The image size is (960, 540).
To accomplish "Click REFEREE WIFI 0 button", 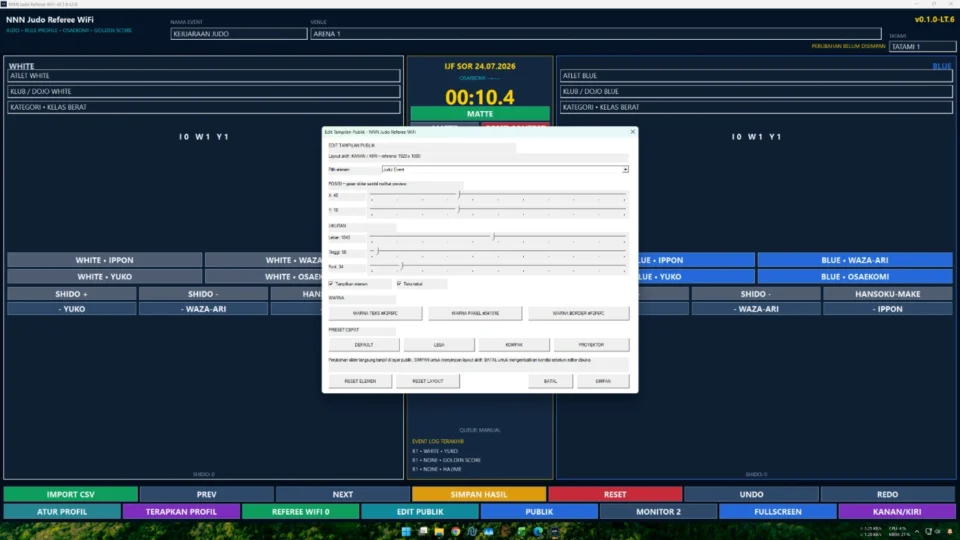I will point(301,511).
